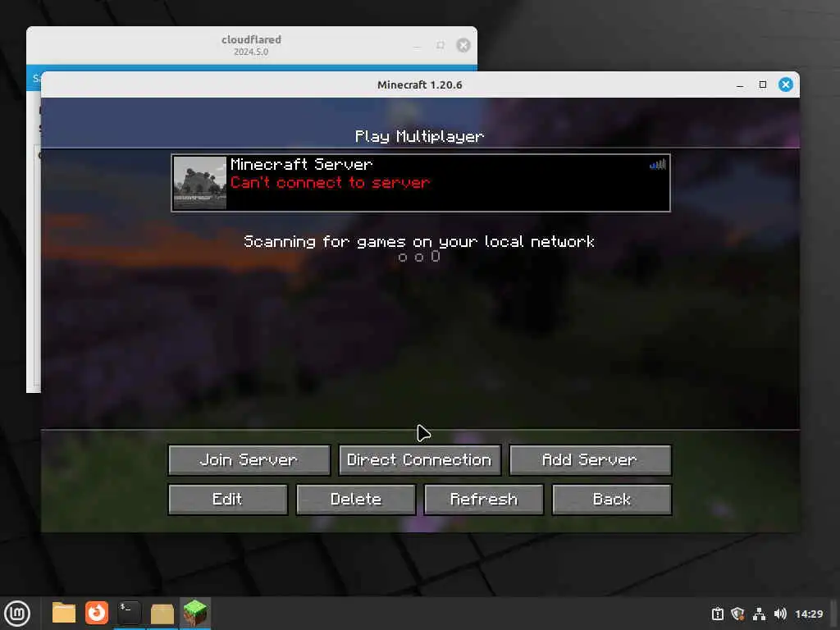This screenshot has height=630, width=840.
Task: Click the Minecraft grass block taskbar icon
Action: (x=195, y=613)
